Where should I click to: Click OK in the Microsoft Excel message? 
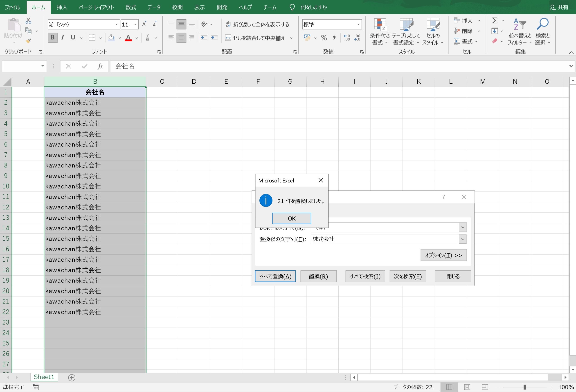pyautogui.click(x=292, y=218)
